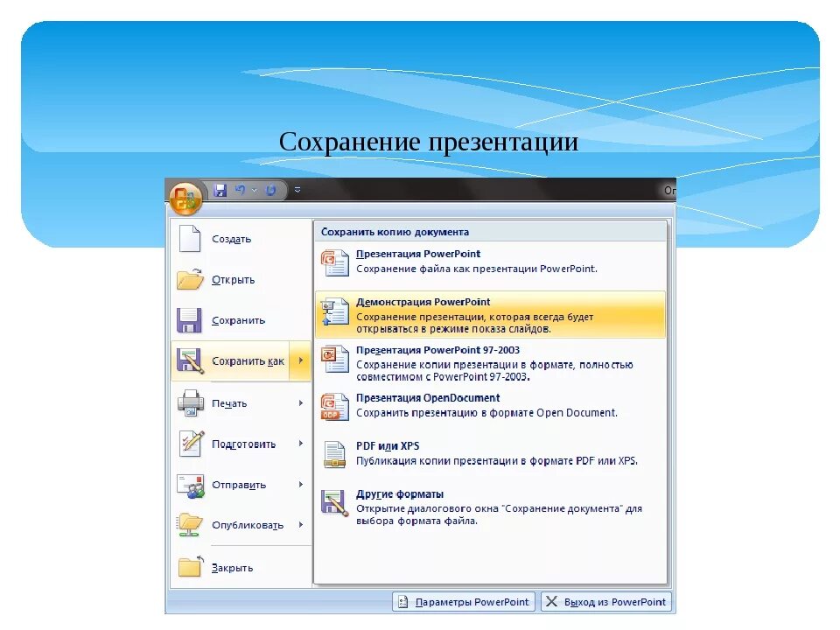Expand the Печать submenu arrow

[301, 402]
